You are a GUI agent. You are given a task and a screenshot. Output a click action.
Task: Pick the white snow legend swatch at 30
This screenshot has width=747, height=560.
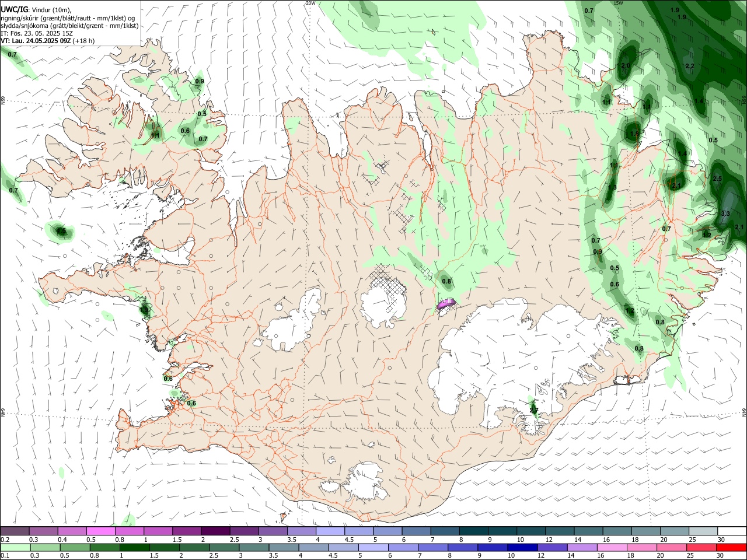(732, 531)
